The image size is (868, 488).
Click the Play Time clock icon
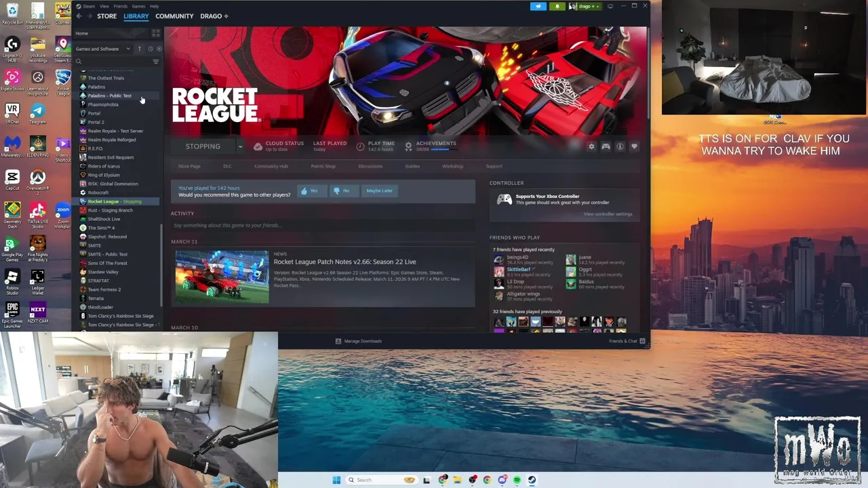[360, 146]
